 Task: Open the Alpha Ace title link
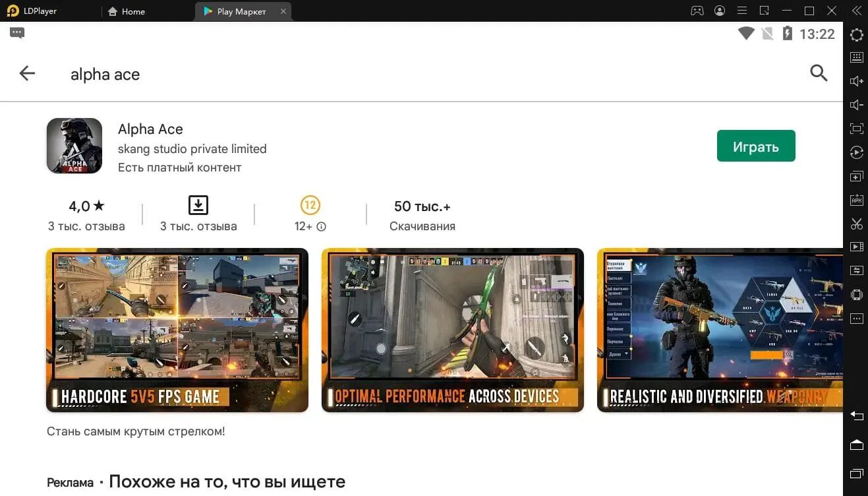150,129
